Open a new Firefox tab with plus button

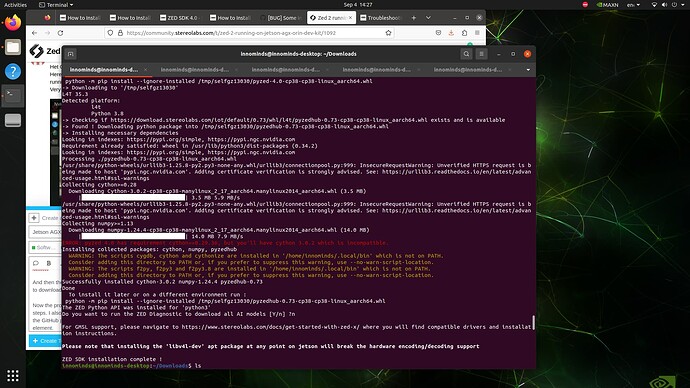coord(414,18)
